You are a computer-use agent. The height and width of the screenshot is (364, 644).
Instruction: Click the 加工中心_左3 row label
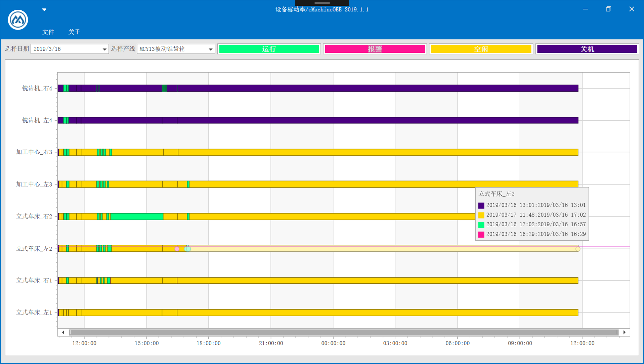[34, 185]
